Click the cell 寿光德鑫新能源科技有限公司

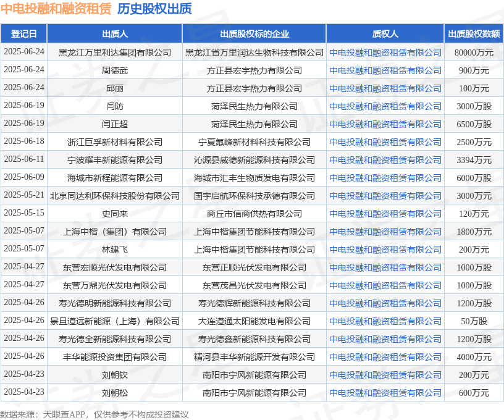(254, 339)
